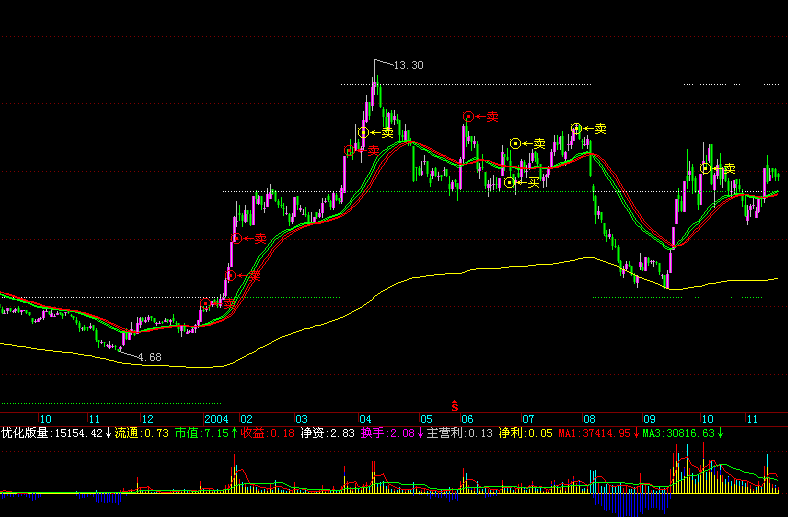
Task: Click the 市值:7.15 market value entry
Action: click(206, 433)
